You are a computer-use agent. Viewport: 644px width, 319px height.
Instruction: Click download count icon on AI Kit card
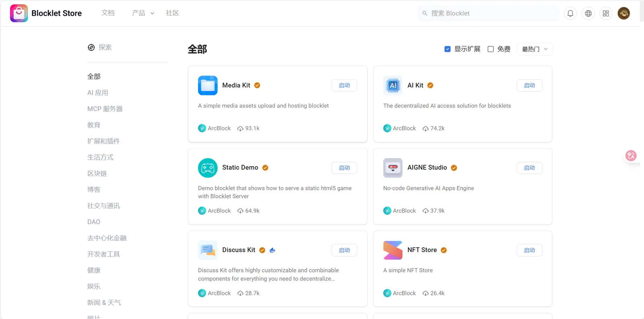(425, 129)
